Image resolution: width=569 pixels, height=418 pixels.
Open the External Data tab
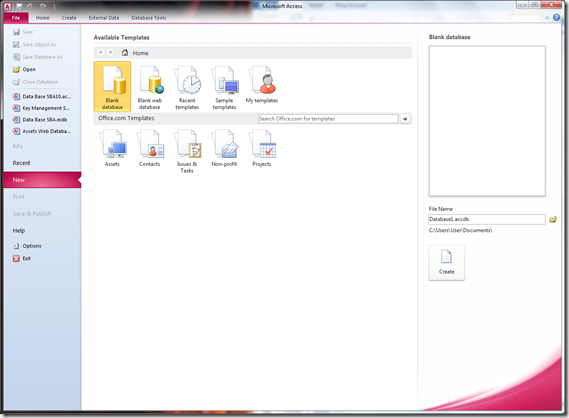(104, 17)
